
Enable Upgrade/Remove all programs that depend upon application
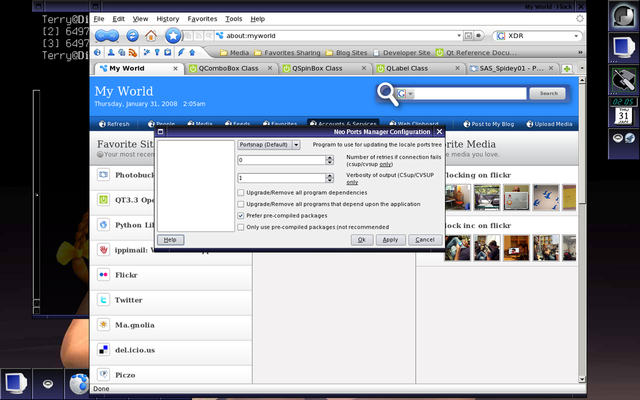coord(241,204)
